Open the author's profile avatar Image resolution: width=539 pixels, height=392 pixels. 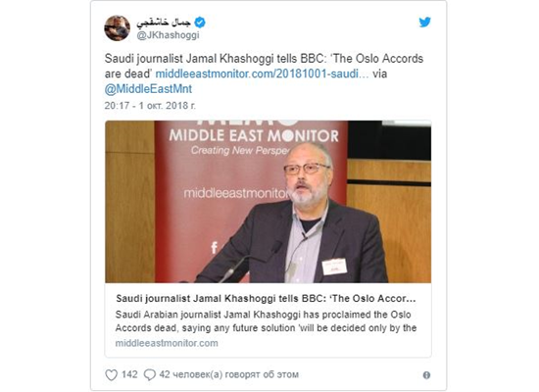point(118,27)
